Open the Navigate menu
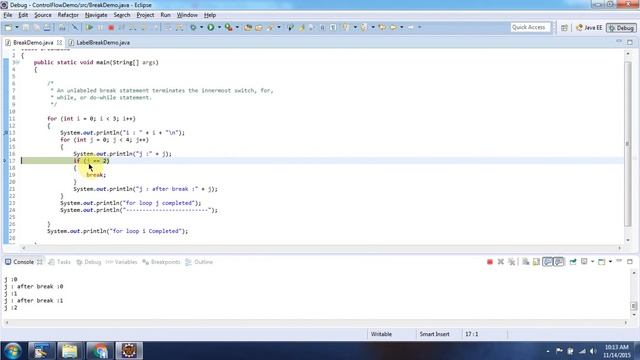The image size is (640, 360). coord(96,15)
